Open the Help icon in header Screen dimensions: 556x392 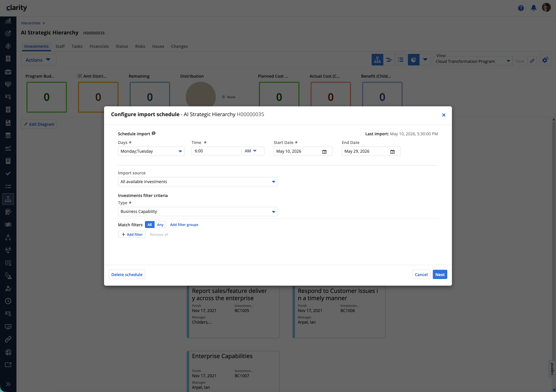(521, 8)
